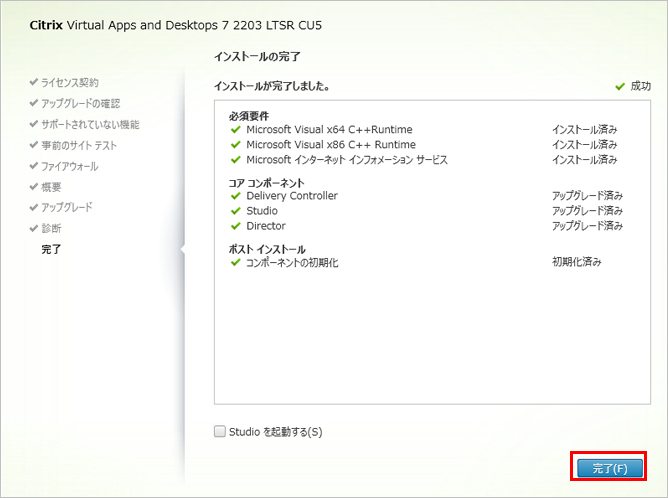Click アップグレード済み status for Delivery Controller

pyautogui.click(x=587, y=196)
